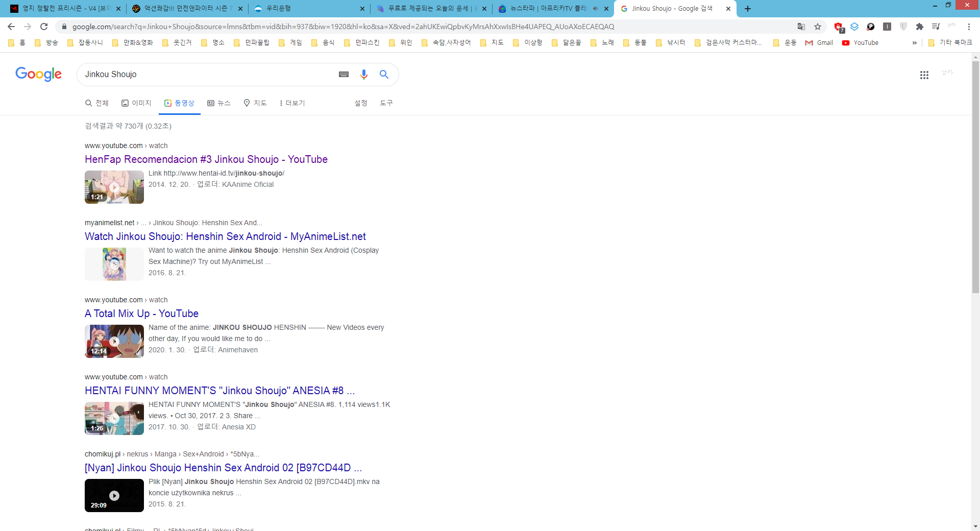Switch to the 액션쾌감 던전앤파이터 tab
980x531 pixels.
click(187, 9)
